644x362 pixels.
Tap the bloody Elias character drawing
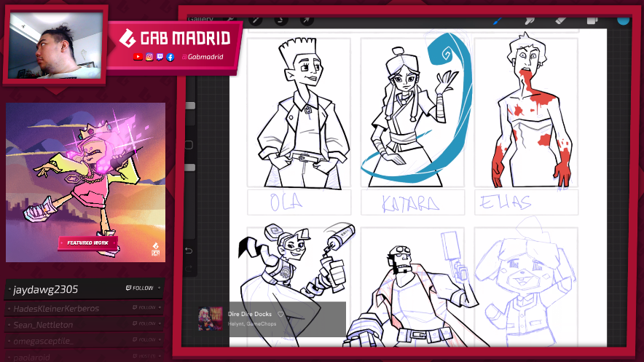click(530, 111)
